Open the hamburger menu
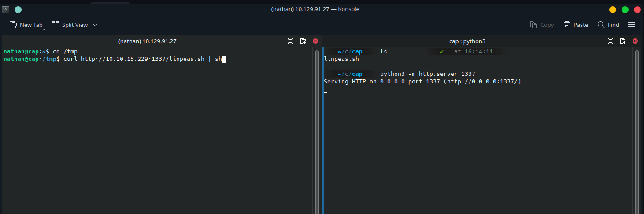This screenshot has height=214, width=644. (x=631, y=25)
